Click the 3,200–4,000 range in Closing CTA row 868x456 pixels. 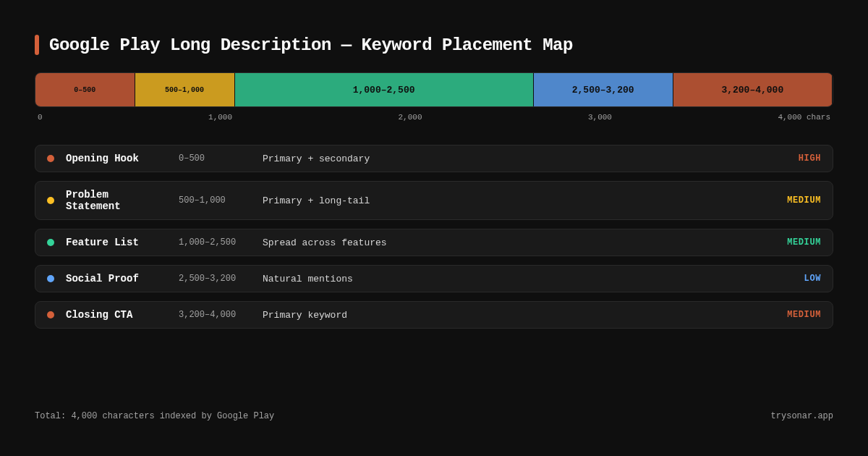[207, 315]
